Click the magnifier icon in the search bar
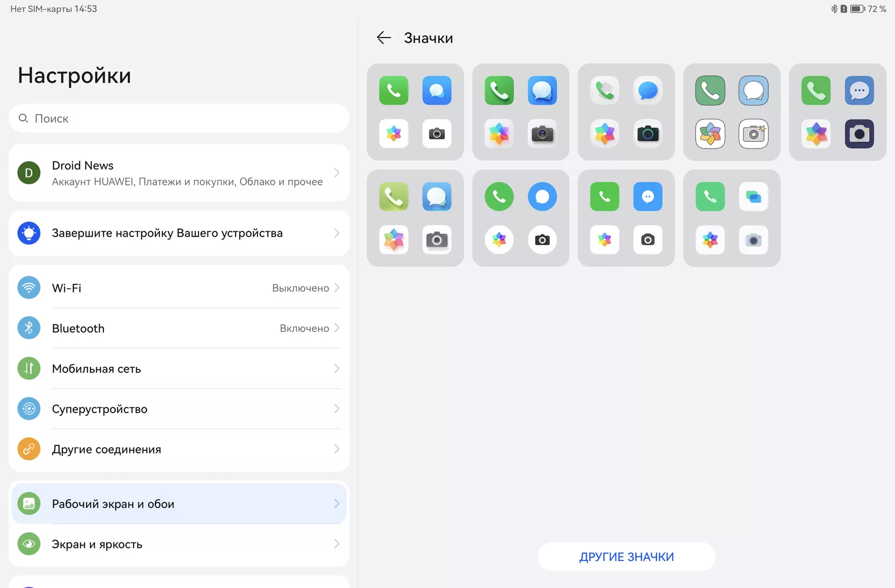The image size is (895, 588). tap(23, 118)
